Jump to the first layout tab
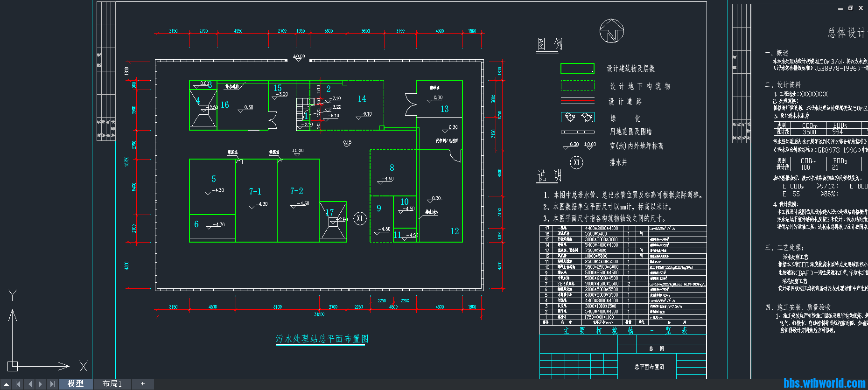Screen dimensions: 868x390 (18, 384)
